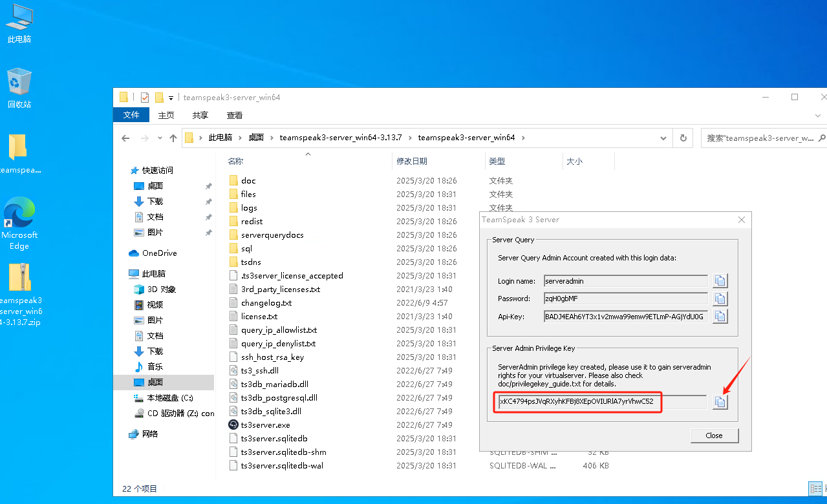The height and width of the screenshot is (504, 827).
Task: Navigate to 此电脑 in the address breadcrumb
Action: pyautogui.click(x=220, y=138)
